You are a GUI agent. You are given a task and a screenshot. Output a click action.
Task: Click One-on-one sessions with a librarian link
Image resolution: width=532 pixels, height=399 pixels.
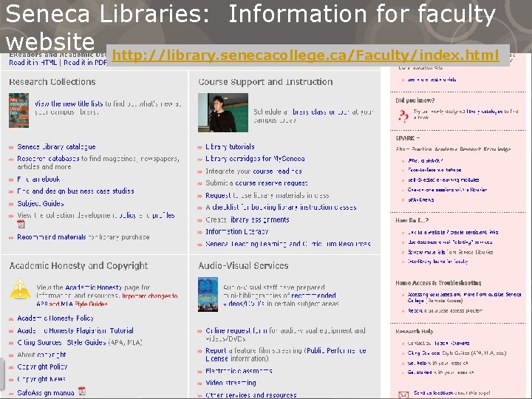coord(447,190)
